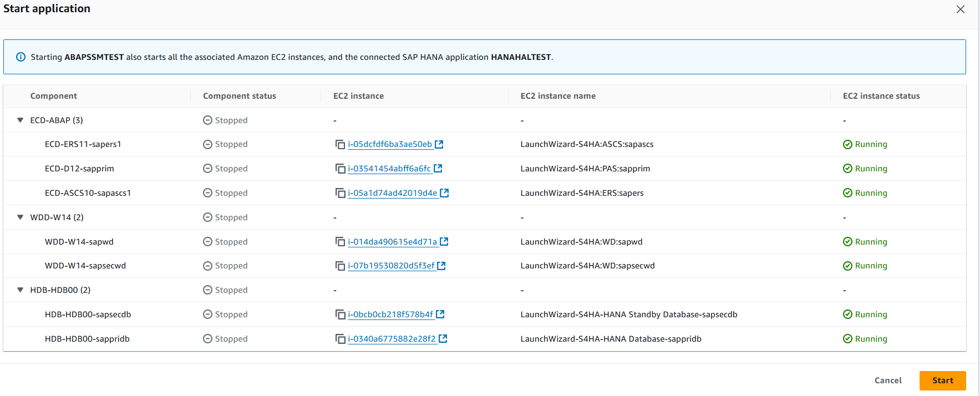
Task: Open external link icon for i-05a1d74ad42019d4e
Action: (444, 193)
